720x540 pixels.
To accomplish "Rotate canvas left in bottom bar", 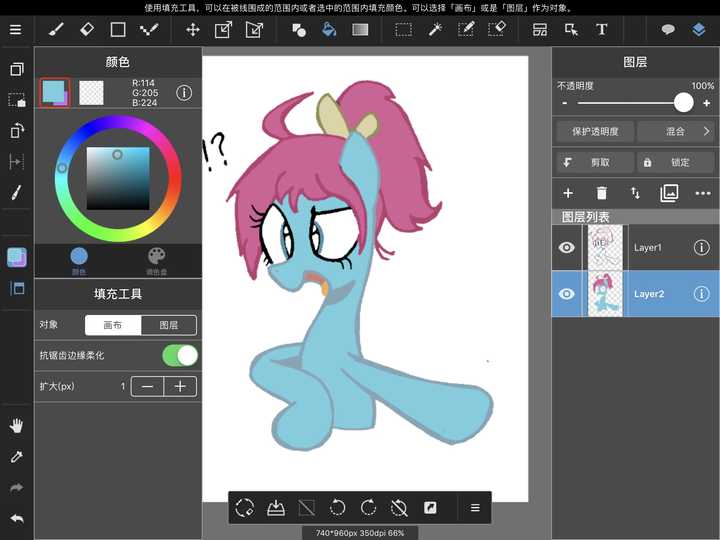I will (338, 508).
